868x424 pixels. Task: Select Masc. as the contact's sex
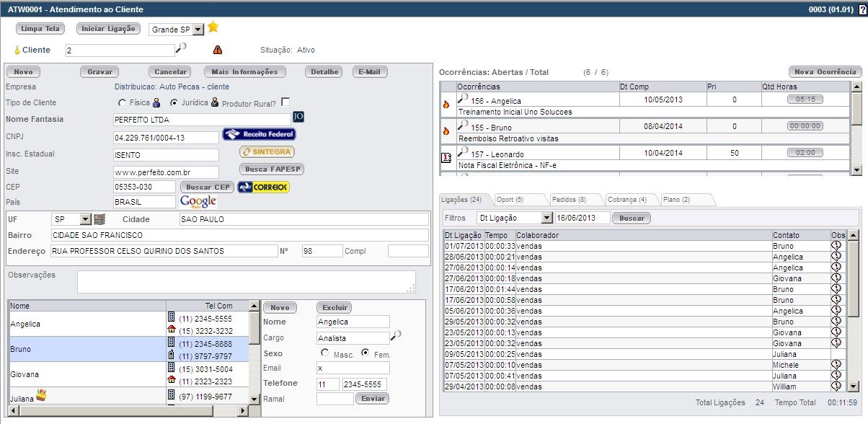[325, 353]
